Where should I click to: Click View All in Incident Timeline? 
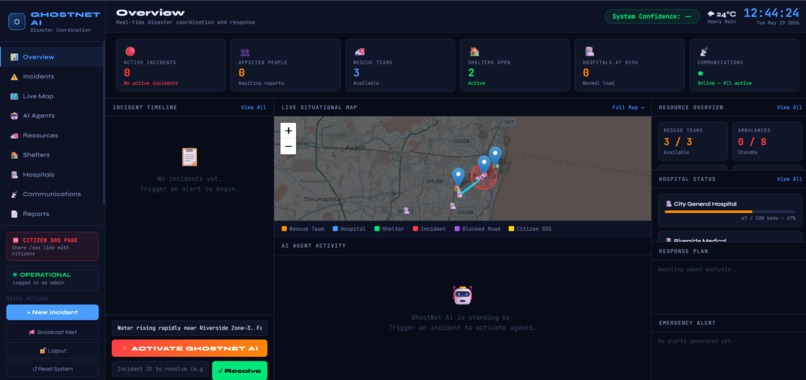click(253, 107)
